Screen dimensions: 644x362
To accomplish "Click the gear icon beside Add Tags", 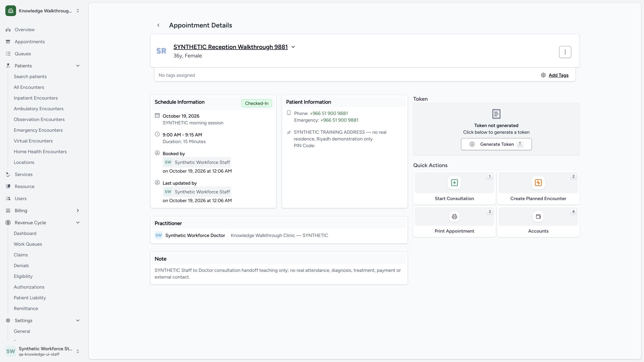I will pos(543,75).
